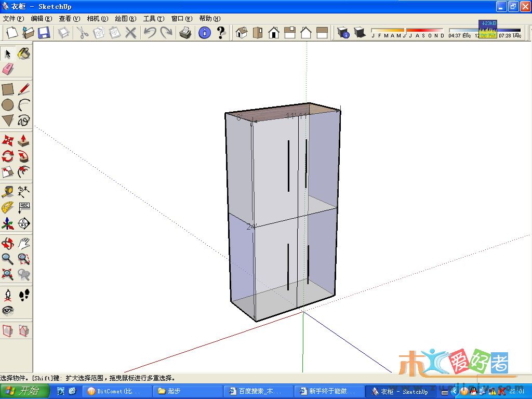Click the Erase X toolbar icon
Image resolution: width=532 pixels, height=399 pixels.
coord(130,33)
